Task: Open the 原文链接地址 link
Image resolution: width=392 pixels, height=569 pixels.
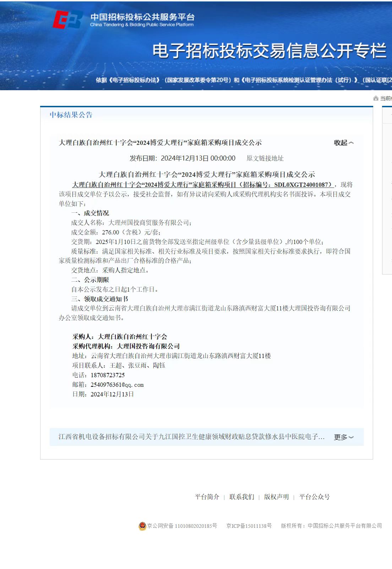Action: (x=265, y=158)
